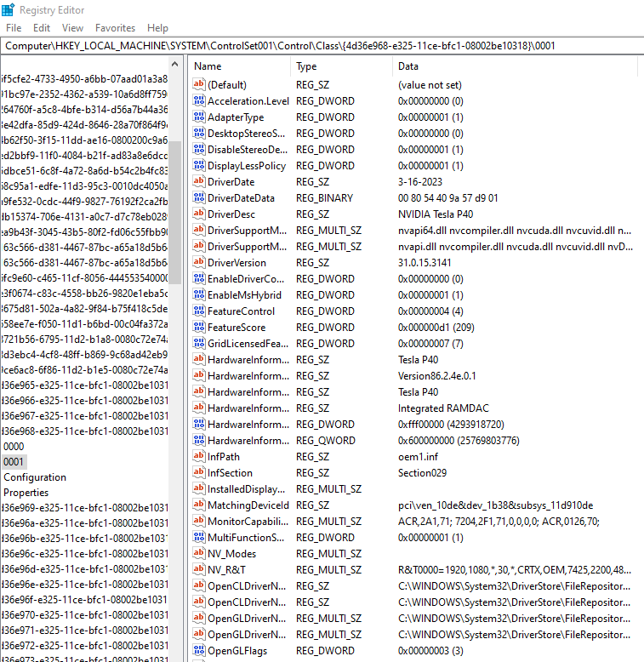Click the InfPath string icon
Screen dimensions: 644x662
[199, 457]
